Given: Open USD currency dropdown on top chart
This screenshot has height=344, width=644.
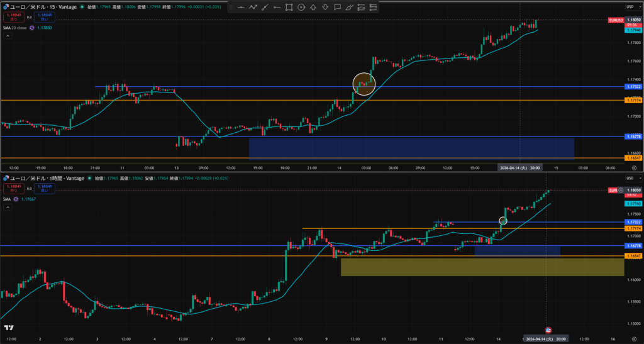Looking at the screenshot, I should tap(630, 6).
